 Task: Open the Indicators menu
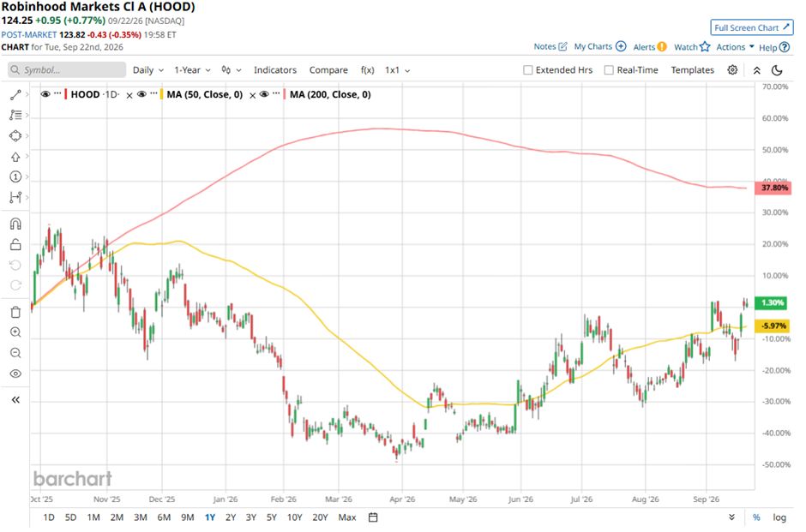coord(275,70)
